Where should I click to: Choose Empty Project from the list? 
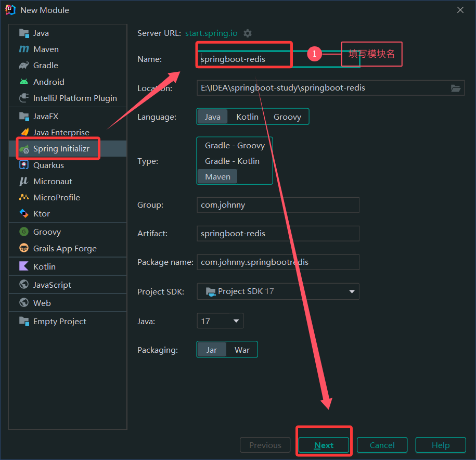tap(59, 321)
